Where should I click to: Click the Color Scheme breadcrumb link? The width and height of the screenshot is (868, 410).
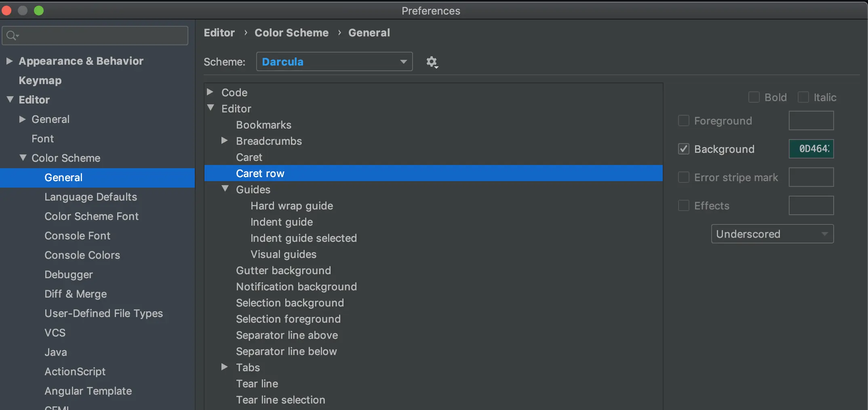pos(291,33)
